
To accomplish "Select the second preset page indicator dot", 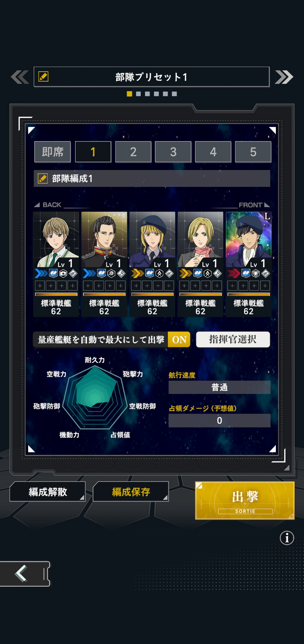I will click(x=138, y=94).
